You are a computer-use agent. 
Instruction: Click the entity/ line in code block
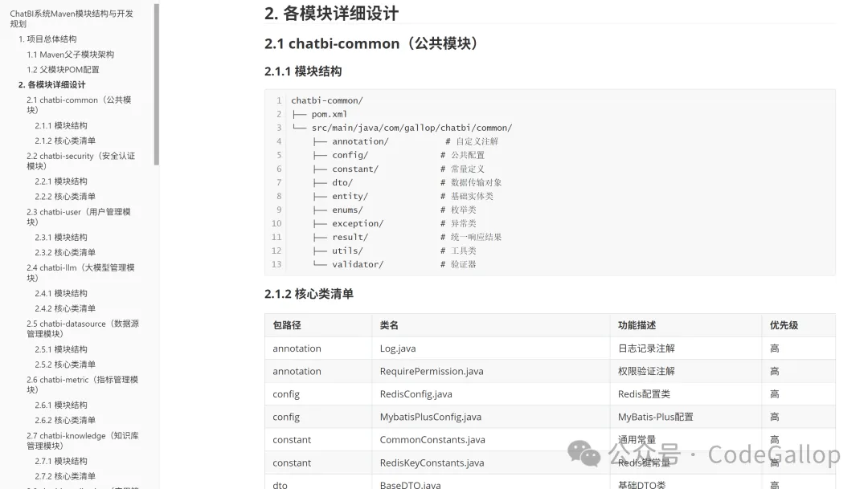(x=403, y=196)
